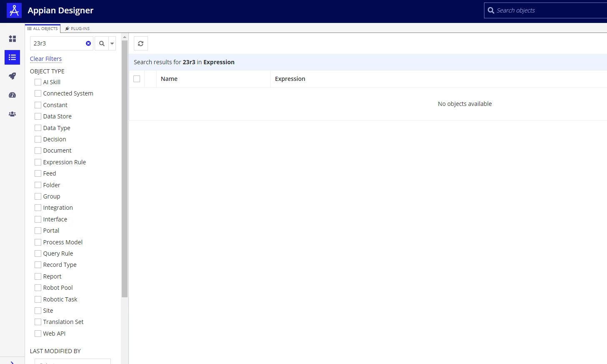Click the OBJECT TYPE heading
Image resolution: width=607 pixels, height=364 pixels.
click(47, 71)
